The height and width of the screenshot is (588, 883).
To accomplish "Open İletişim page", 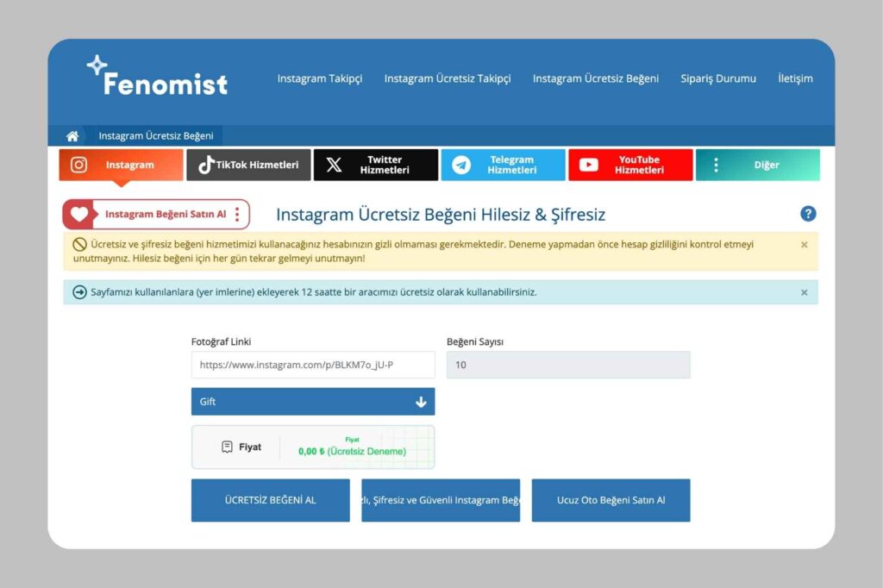I will pyautogui.click(x=795, y=78).
